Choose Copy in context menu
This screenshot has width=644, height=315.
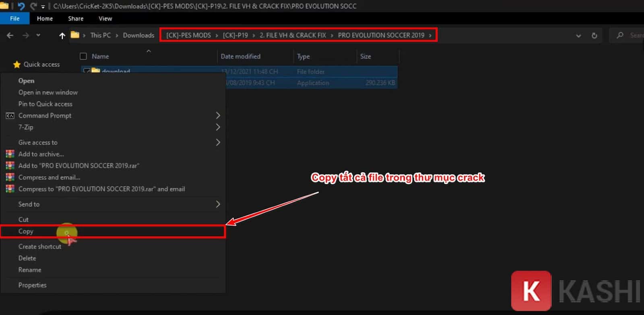click(112, 232)
